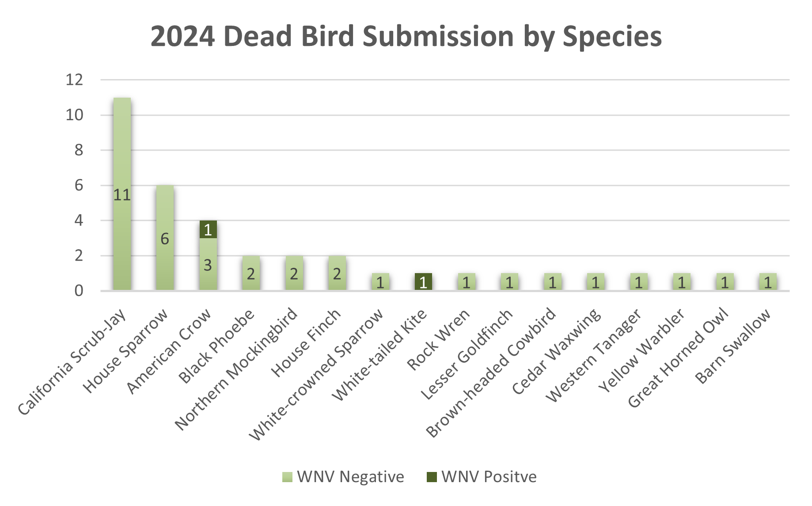This screenshot has height=506, width=812.
Task: Click the Great Horned Owl bar
Action: (x=725, y=282)
